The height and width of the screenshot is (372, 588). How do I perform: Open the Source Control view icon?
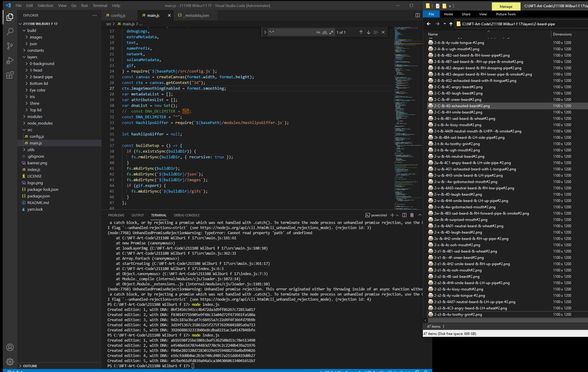click(x=10, y=46)
